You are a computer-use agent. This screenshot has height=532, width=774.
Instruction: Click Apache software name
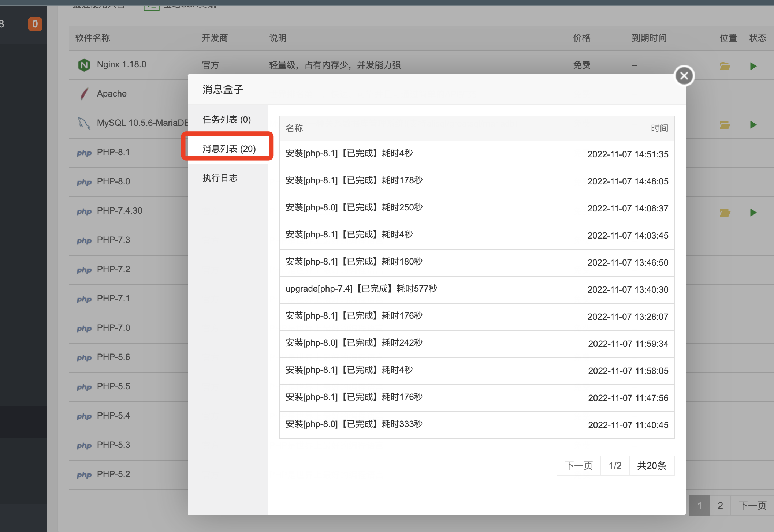pyautogui.click(x=112, y=94)
